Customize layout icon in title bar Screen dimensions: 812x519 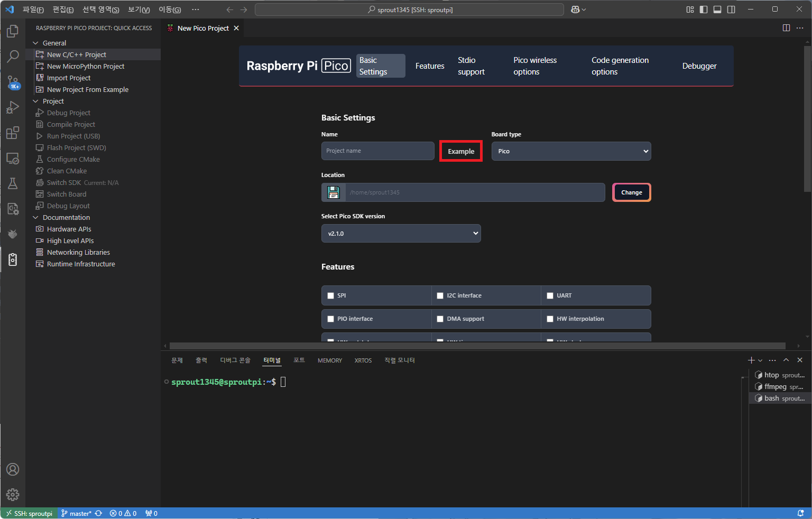[690, 10]
